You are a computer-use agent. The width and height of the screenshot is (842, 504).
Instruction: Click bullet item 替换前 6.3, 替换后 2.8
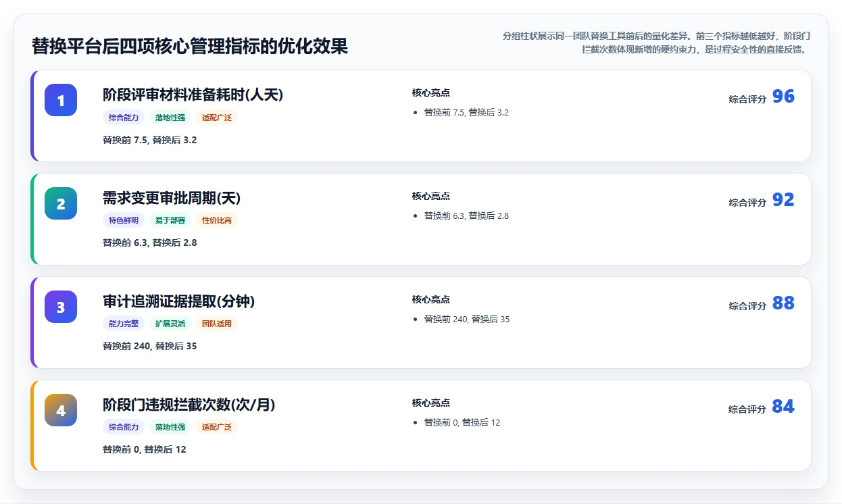tap(466, 216)
